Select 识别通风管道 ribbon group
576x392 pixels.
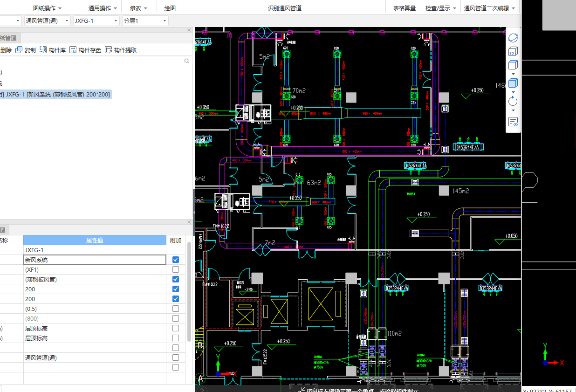[x=284, y=8]
